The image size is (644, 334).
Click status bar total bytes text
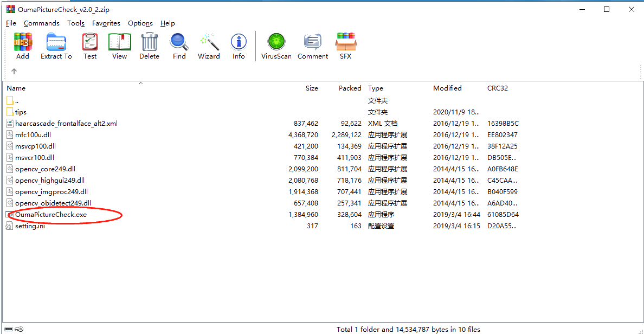point(408,329)
